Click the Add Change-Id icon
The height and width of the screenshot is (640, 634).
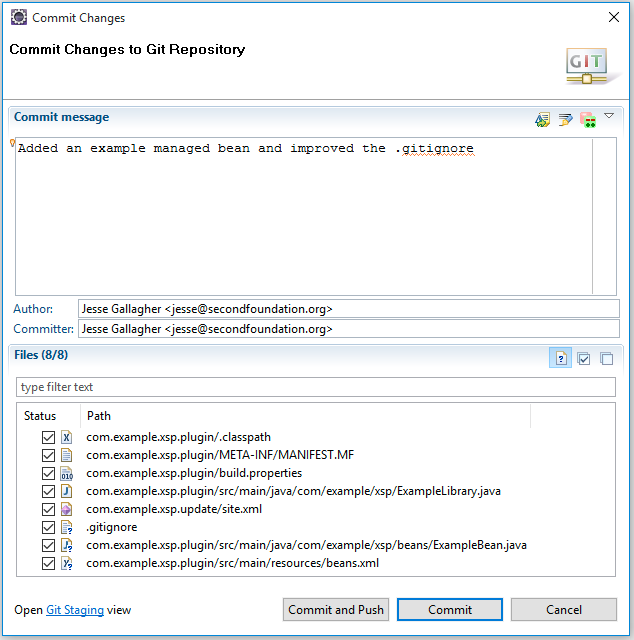point(586,119)
